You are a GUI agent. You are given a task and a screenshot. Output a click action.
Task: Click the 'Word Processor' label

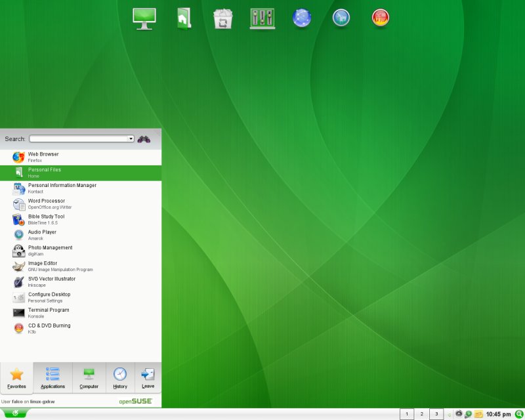[x=47, y=201]
